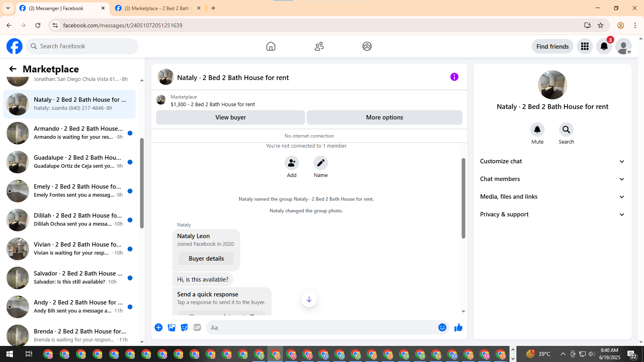Add a member to the group chat
The height and width of the screenshot is (362, 644).
coord(292,163)
